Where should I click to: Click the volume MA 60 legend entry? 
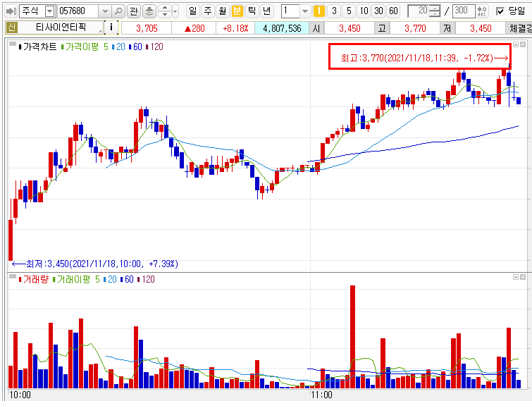pos(129,279)
